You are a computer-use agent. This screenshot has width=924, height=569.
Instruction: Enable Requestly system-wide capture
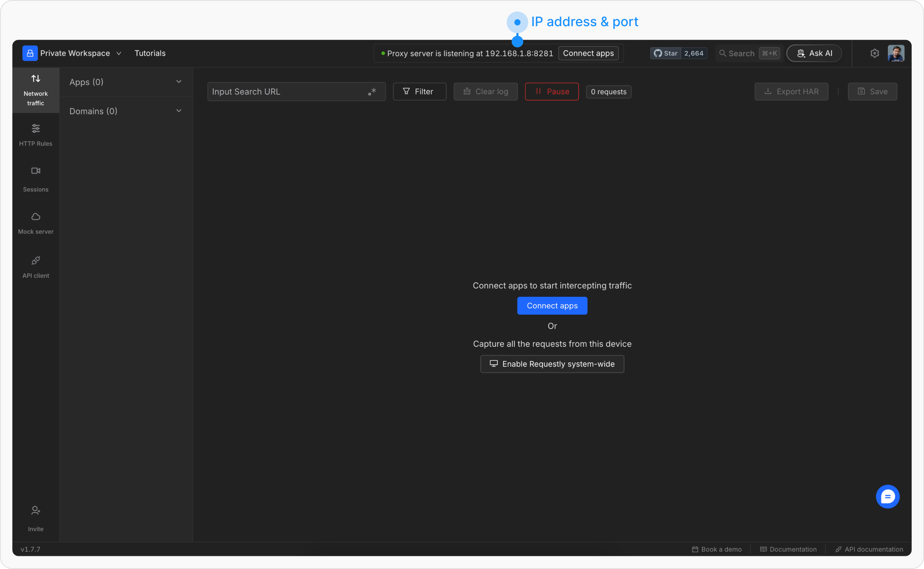[x=552, y=364]
